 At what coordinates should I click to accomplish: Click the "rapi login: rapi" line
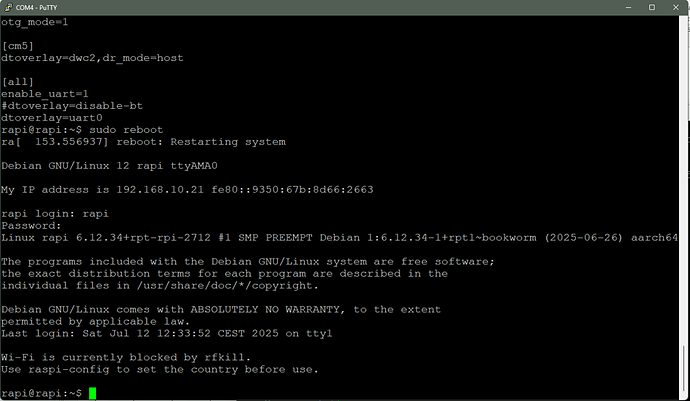pos(54,213)
